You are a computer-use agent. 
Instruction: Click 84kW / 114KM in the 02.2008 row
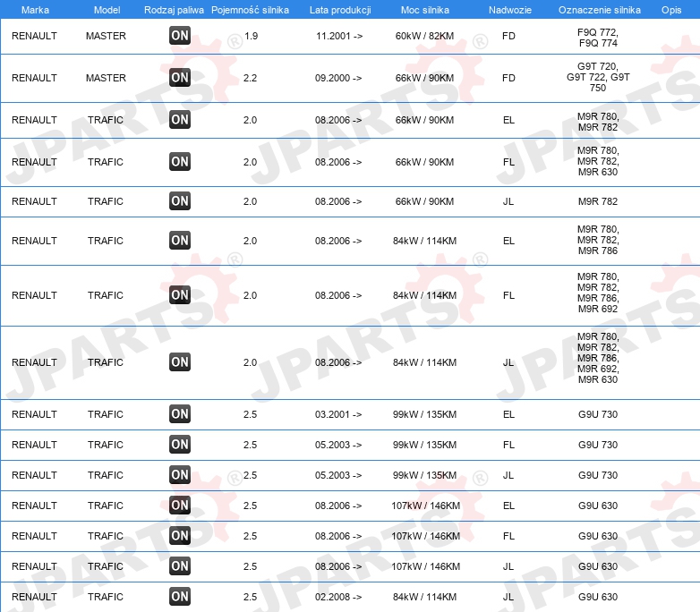[424, 597]
